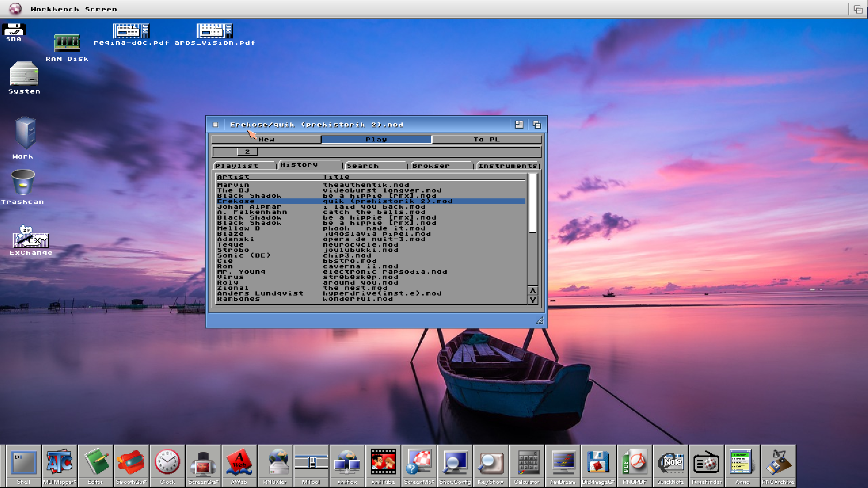Click the down arrow on the track list scrollbar
Screen dimensions: 868x488
(x=533, y=299)
